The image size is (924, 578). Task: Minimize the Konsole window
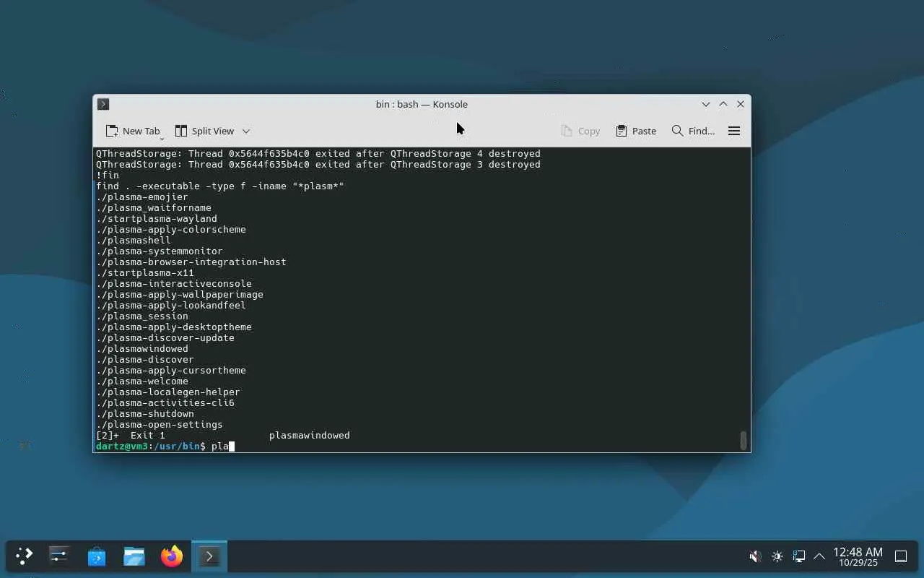click(706, 104)
